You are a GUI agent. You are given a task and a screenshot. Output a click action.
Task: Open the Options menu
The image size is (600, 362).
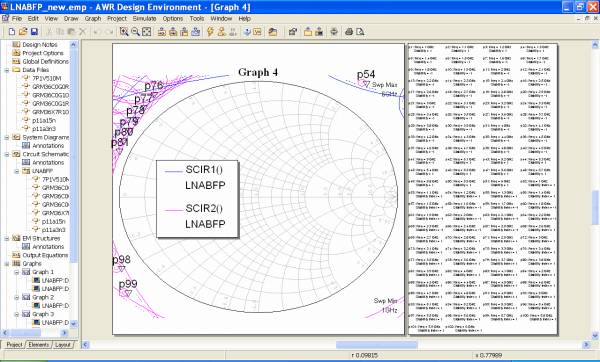tap(173, 18)
